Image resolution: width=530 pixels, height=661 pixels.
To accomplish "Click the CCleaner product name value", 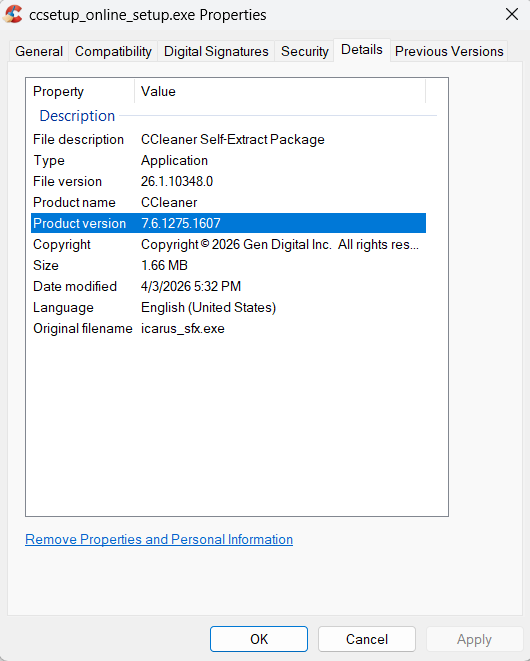I will [169, 202].
